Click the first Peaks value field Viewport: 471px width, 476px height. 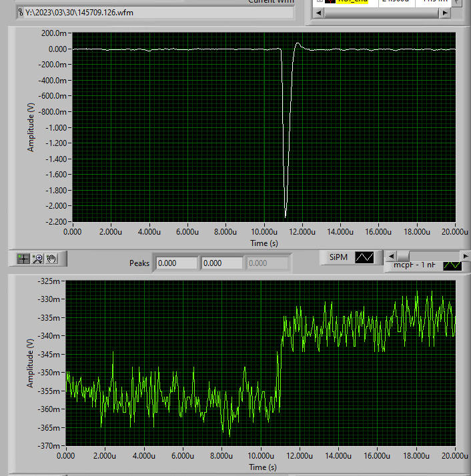[176, 263]
